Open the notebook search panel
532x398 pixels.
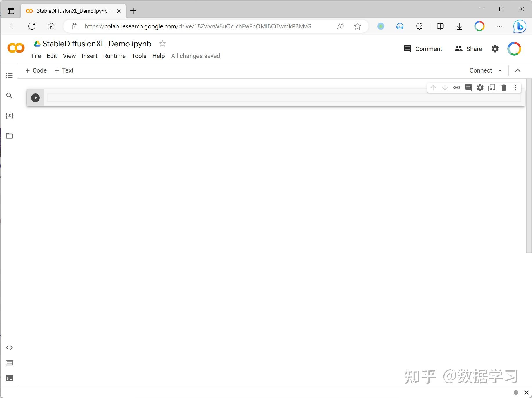[9, 95]
